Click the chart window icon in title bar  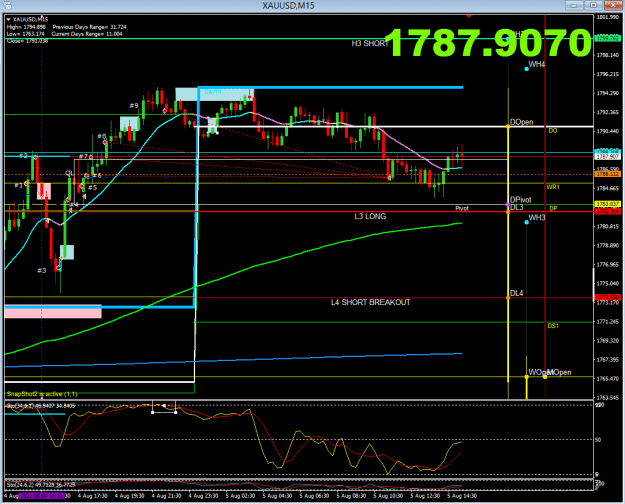click(6, 6)
